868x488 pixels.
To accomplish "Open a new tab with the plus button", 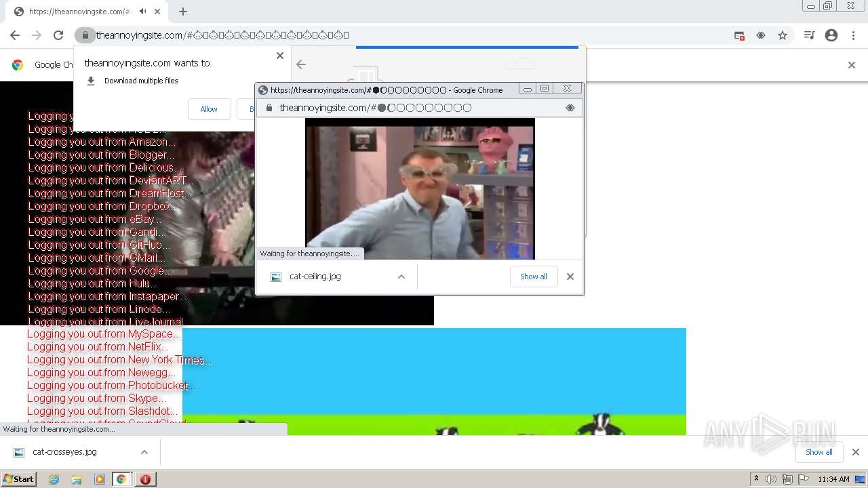I will point(182,12).
